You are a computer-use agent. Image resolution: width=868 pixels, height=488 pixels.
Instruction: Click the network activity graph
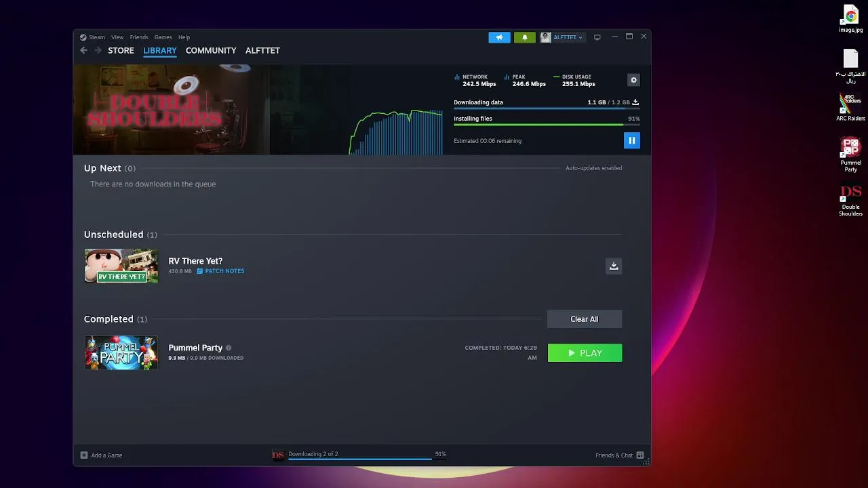click(x=395, y=131)
